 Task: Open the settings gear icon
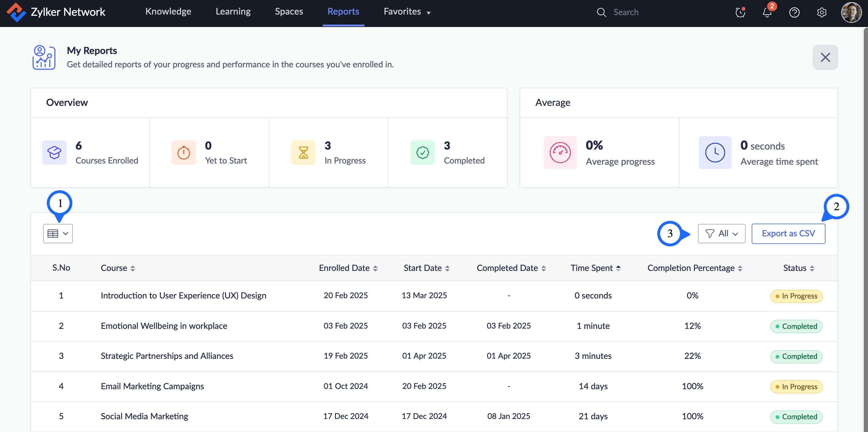tap(822, 12)
